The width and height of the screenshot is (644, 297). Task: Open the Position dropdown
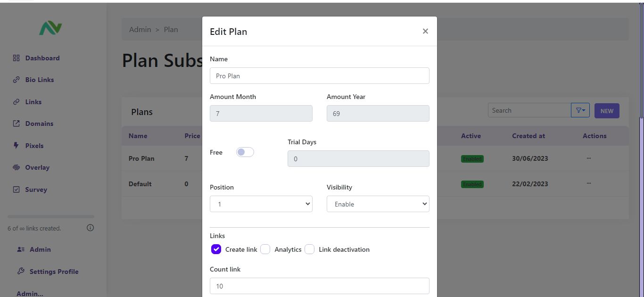[261, 204]
